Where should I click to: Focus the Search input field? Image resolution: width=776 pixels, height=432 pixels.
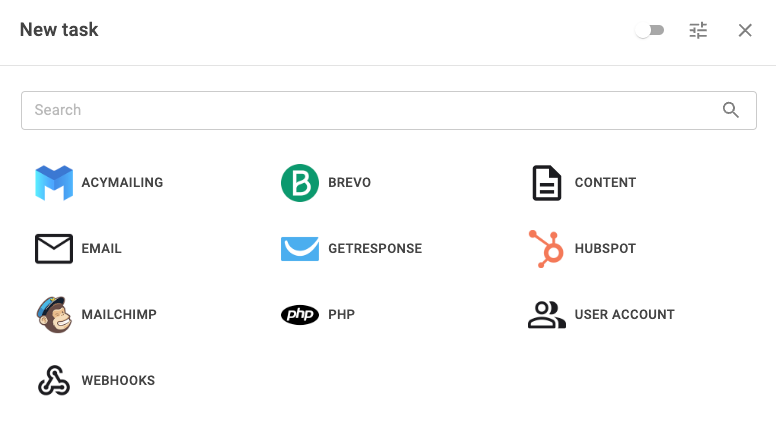[388, 110]
